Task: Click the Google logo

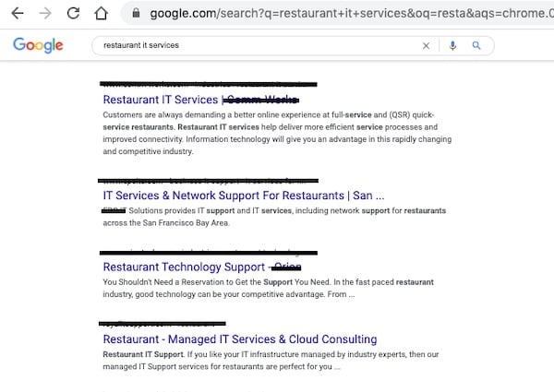Action: pos(38,45)
